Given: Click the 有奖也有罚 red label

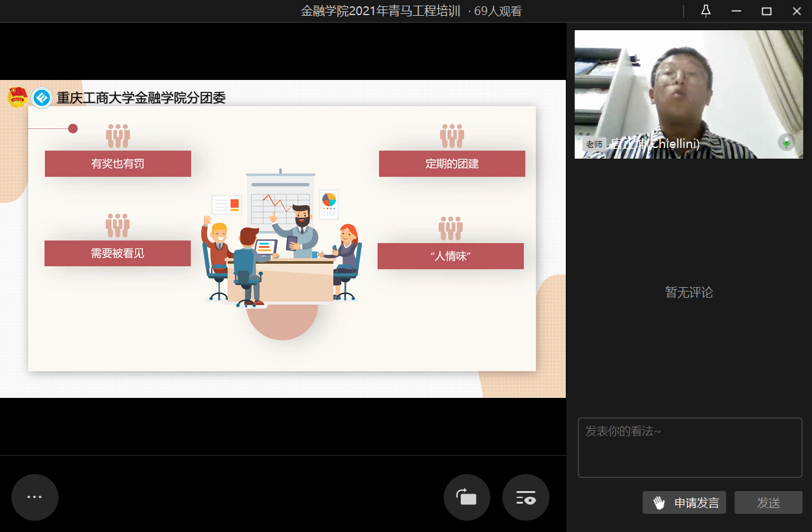Looking at the screenshot, I should click(118, 164).
